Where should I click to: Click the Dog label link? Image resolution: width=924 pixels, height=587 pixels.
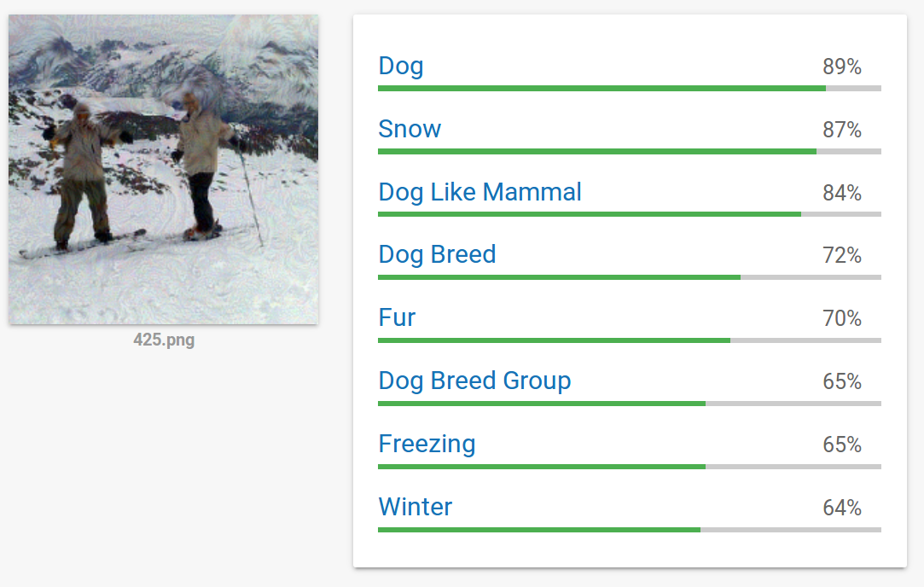click(401, 67)
